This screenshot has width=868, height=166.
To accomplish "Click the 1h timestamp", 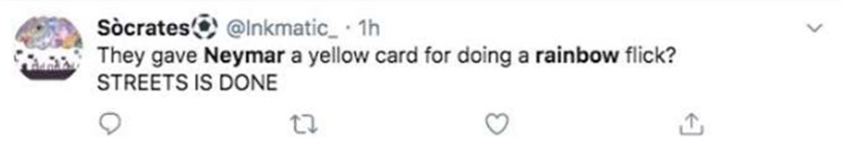I will (368, 28).
